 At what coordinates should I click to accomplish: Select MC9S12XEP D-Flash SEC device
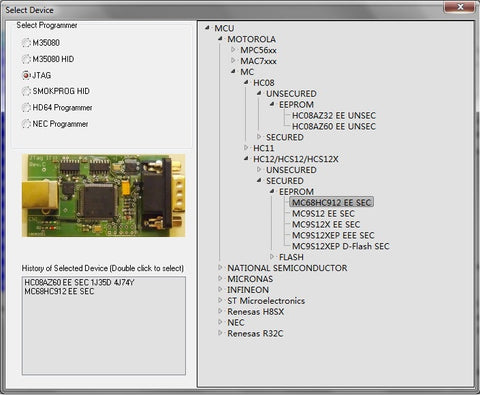pos(340,246)
